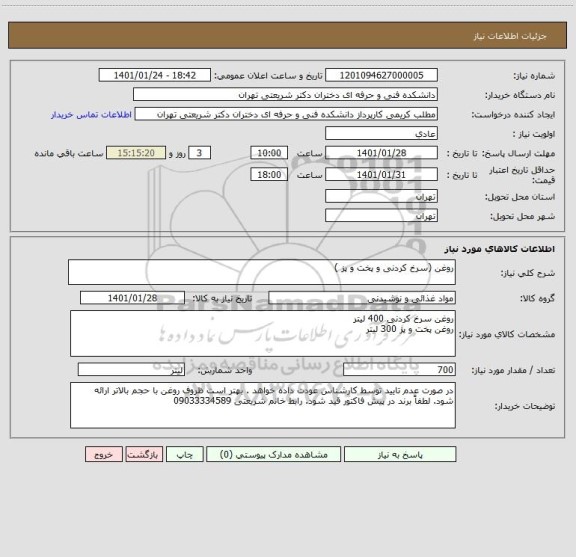This screenshot has width=576, height=557.
Task: Click the ساعت باقی مانده label
Action: (69, 153)
